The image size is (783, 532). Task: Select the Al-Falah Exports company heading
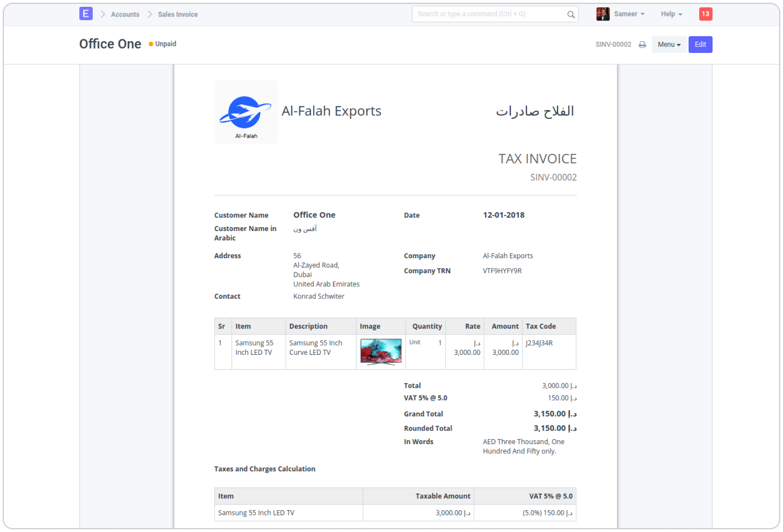pos(331,111)
